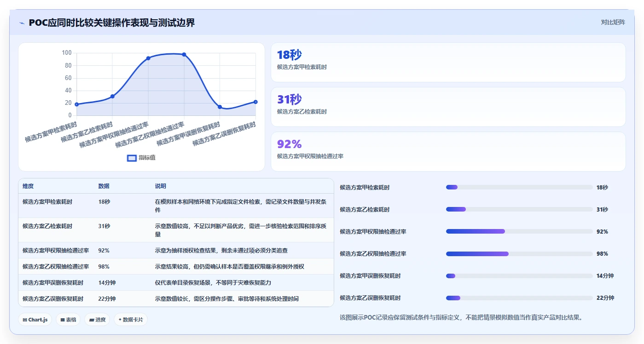Click the chart point for 候选方案乙误删恢复耗时
Viewport: 644px width, 344px height.
click(x=255, y=102)
